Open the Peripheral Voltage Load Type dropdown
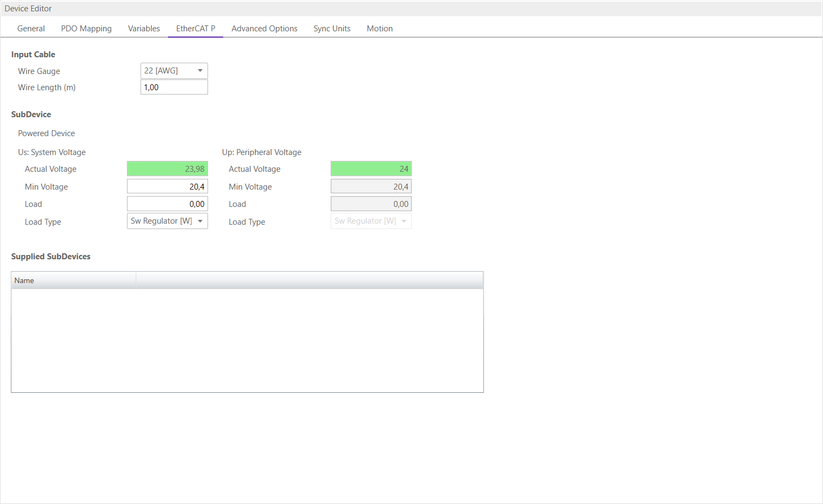Image resolution: width=823 pixels, height=504 pixels. point(371,221)
